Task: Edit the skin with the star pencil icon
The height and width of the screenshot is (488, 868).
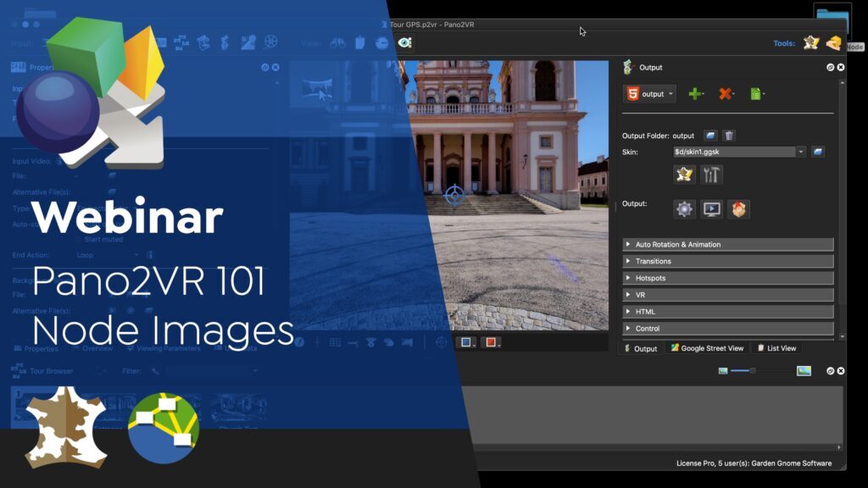Action: (684, 175)
